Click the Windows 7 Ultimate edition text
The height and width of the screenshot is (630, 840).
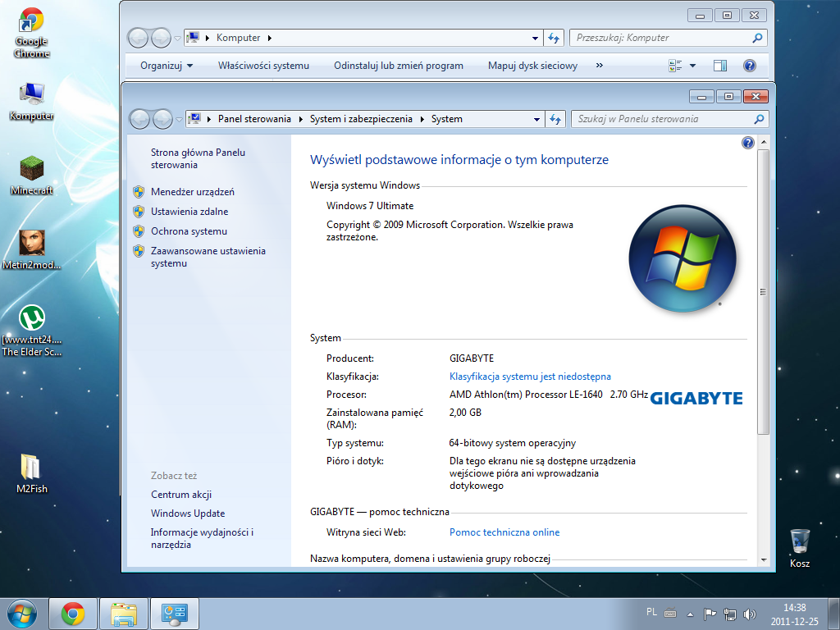click(x=370, y=206)
